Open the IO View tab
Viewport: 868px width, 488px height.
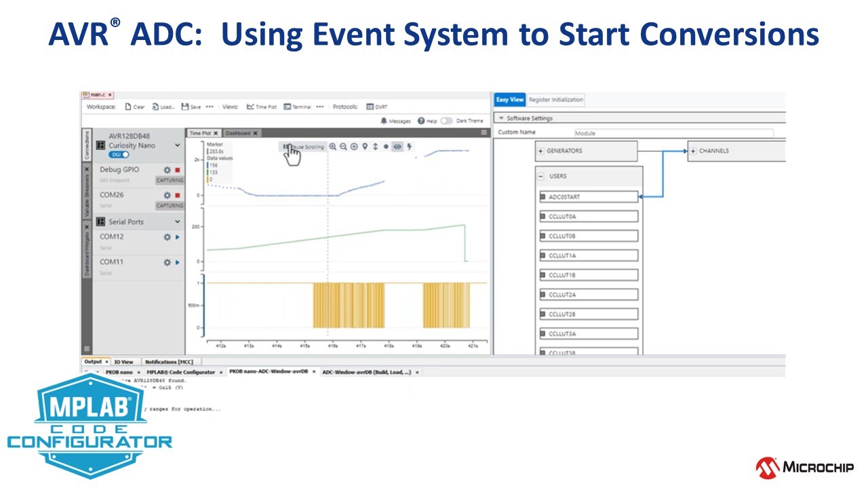tap(123, 362)
